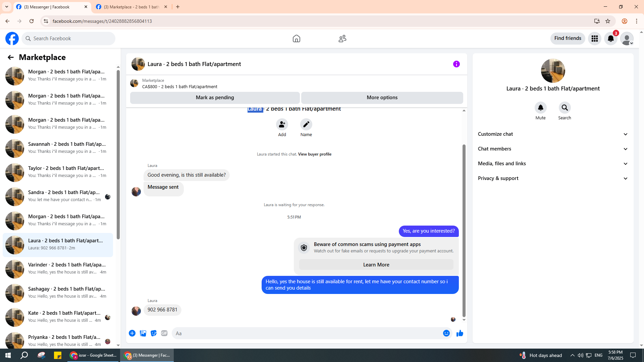Click More options button
This screenshot has width=644, height=362.
click(x=382, y=98)
